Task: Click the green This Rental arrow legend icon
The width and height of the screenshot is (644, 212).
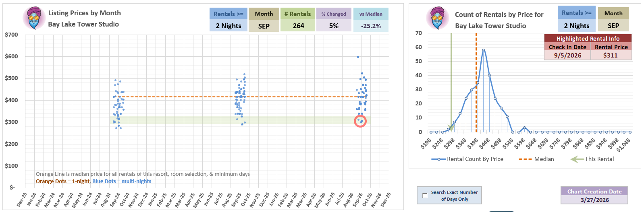Action: pyautogui.click(x=577, y=159)
